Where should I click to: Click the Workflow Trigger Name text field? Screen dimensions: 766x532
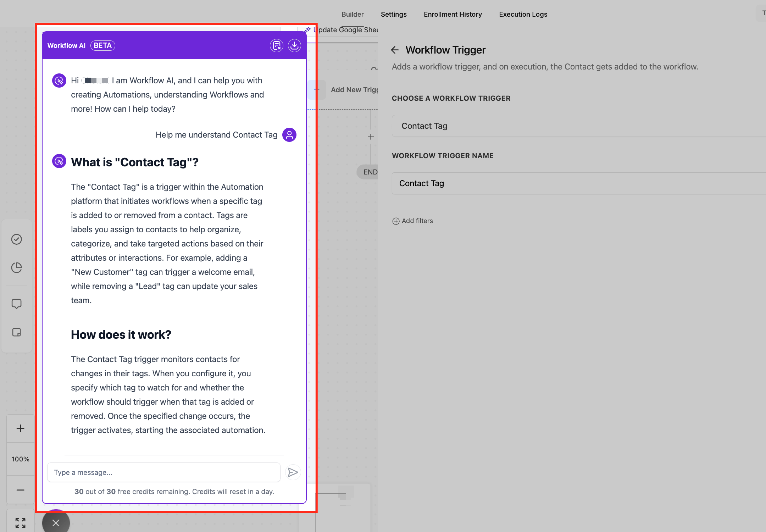(x=578, y=183)
